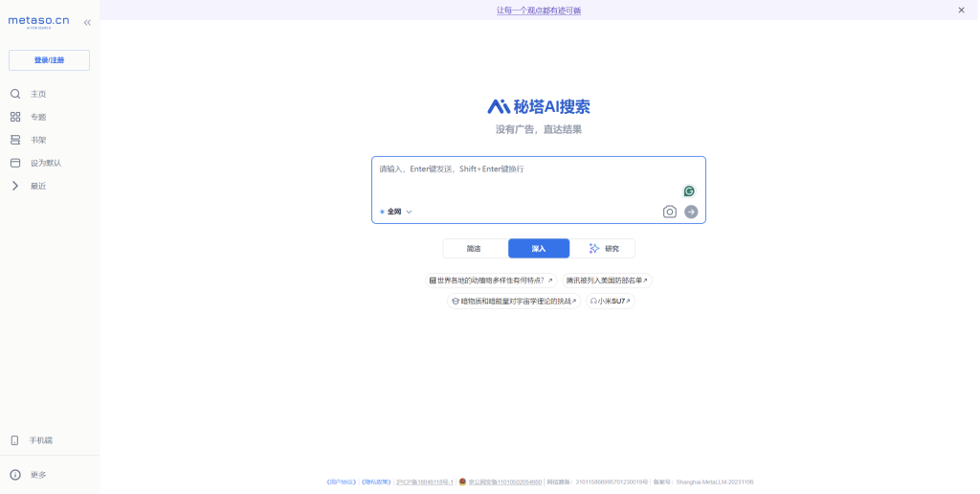This screenshot has width=980, height=494.
Task: Select the 简洁 search mode
Action: point(475,248)
